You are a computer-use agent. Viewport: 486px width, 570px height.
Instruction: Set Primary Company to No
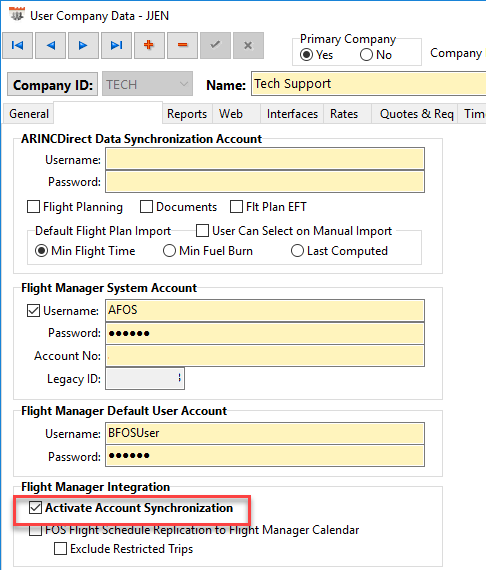click(366, 55)
